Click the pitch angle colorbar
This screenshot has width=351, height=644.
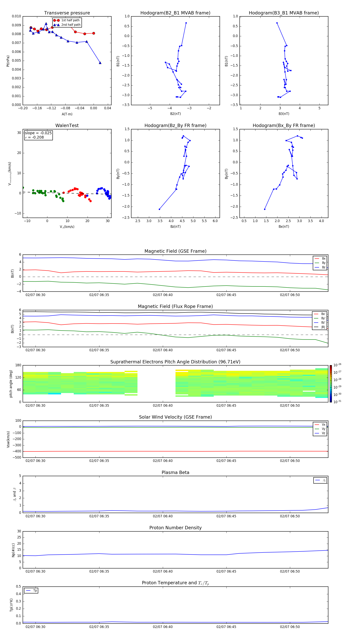tap(331, 384)
